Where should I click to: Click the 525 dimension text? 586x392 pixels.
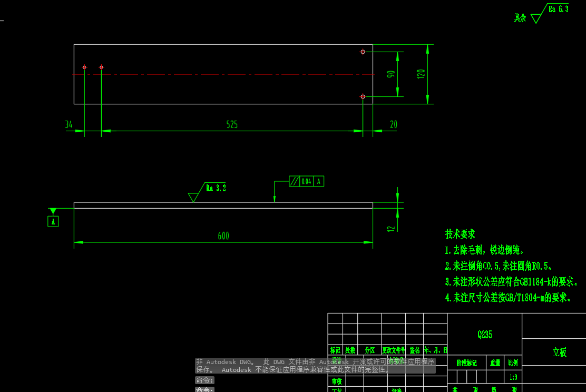[x=232, y=124]
